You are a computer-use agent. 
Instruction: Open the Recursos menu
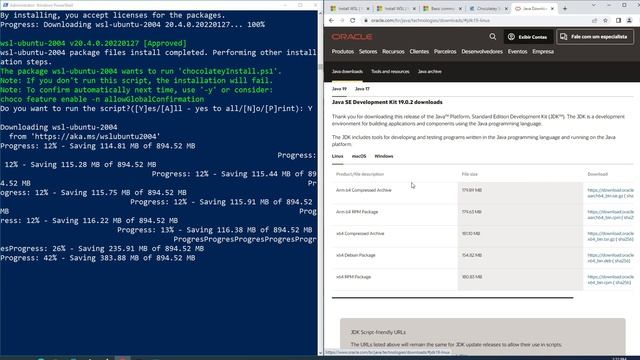click(x=393, y=52)
